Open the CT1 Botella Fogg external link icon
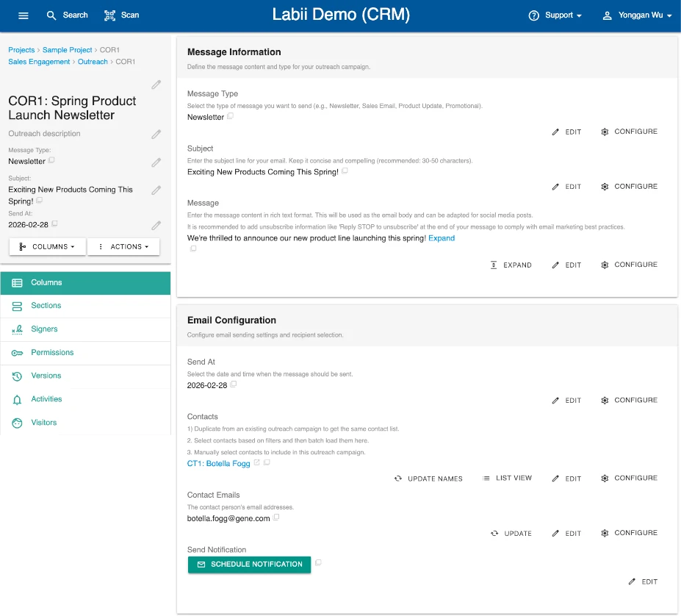 pyautogui.click(x=256, y=463)
